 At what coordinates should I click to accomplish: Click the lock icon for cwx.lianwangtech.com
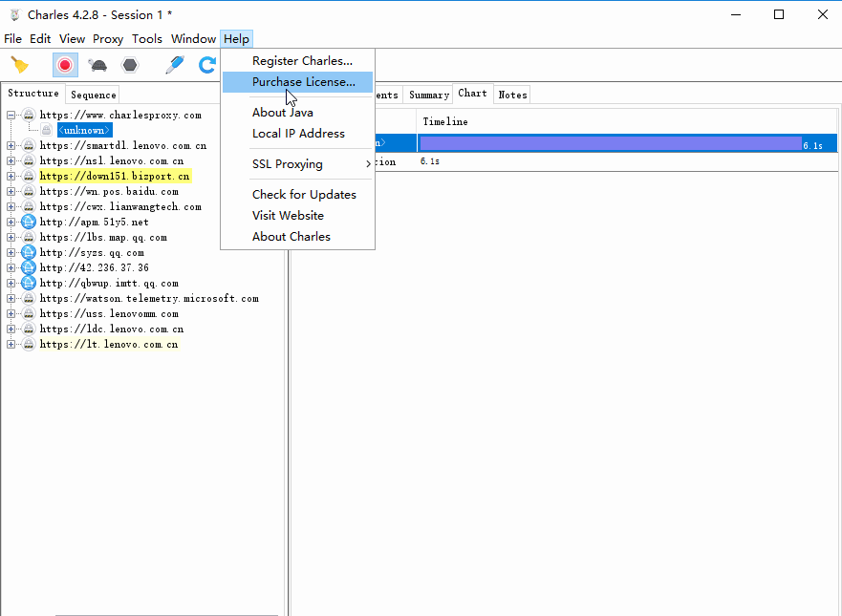pos(29,206)
